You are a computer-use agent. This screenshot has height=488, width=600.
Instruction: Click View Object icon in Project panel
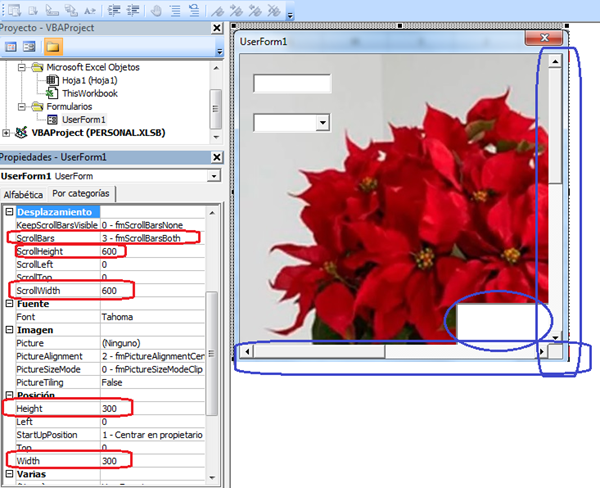pos(29,47)
